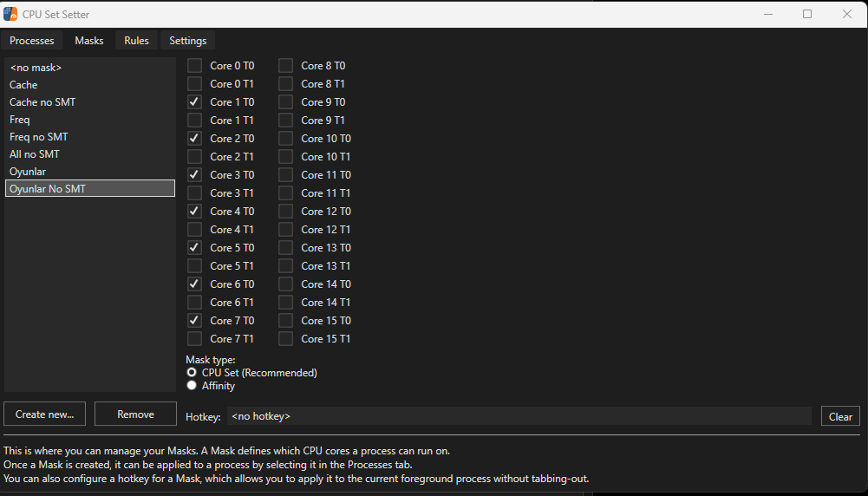Image resolution: width=868 pixels, height=496 pixels.
Task: Untick Core 3 T0
Action: coord(194,175)
